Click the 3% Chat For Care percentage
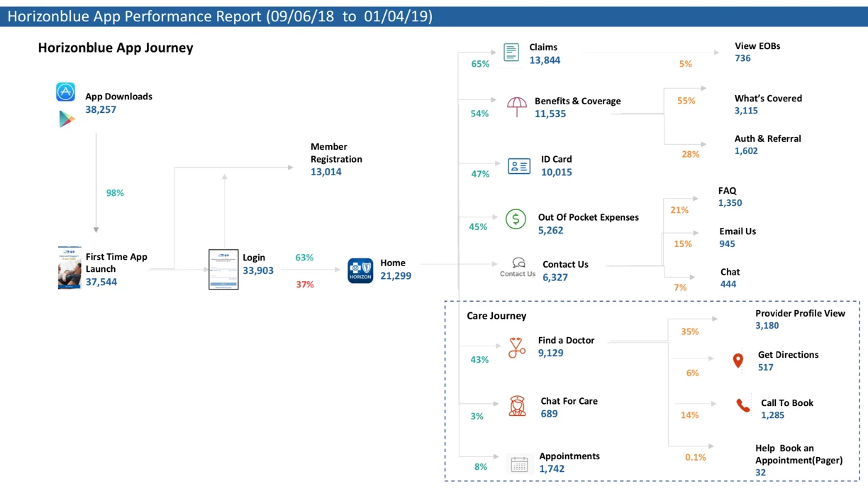 pos(477,417)
